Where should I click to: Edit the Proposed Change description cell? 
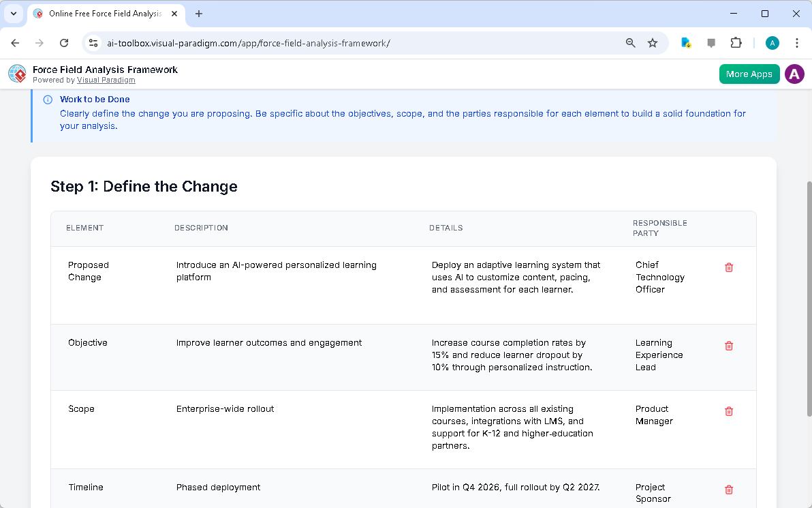[x=277, y=271]
